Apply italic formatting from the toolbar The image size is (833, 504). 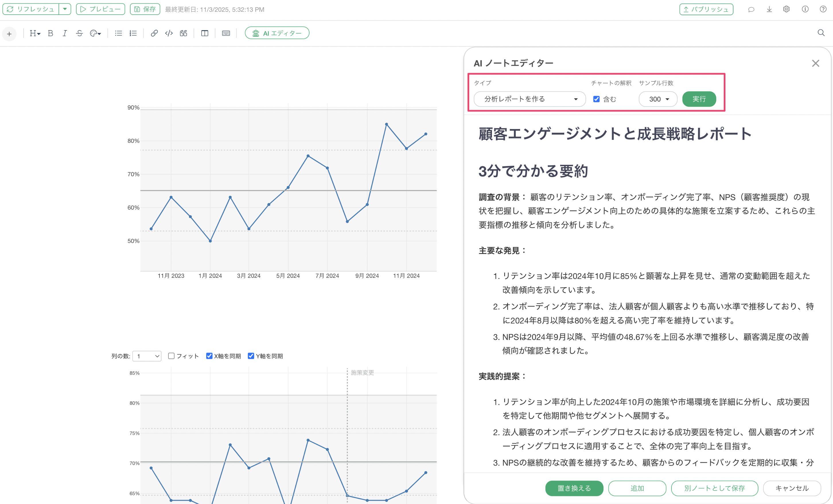pyautogui.click(x=65, y=33)
